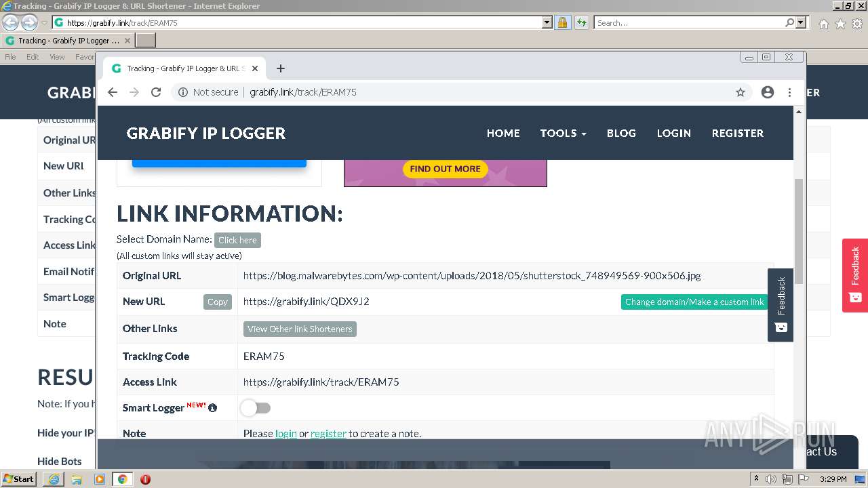Click the scrollbar up arrow in Chrome
This screenshot has height=488, width=868.
pyautogui.click(x=799, y=111)
